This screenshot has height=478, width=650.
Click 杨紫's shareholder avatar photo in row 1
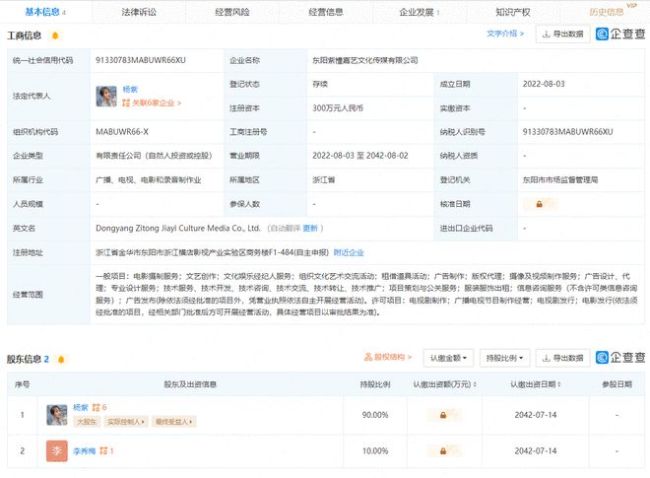tap(56, 414)
